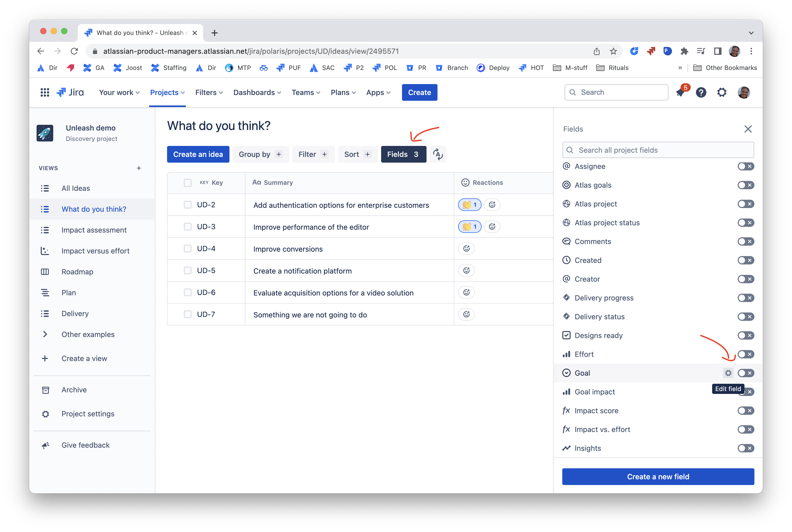The image size is (792, 532).
Task: Click the Goal field edit gear icon
Action: [x=728, y=373]
